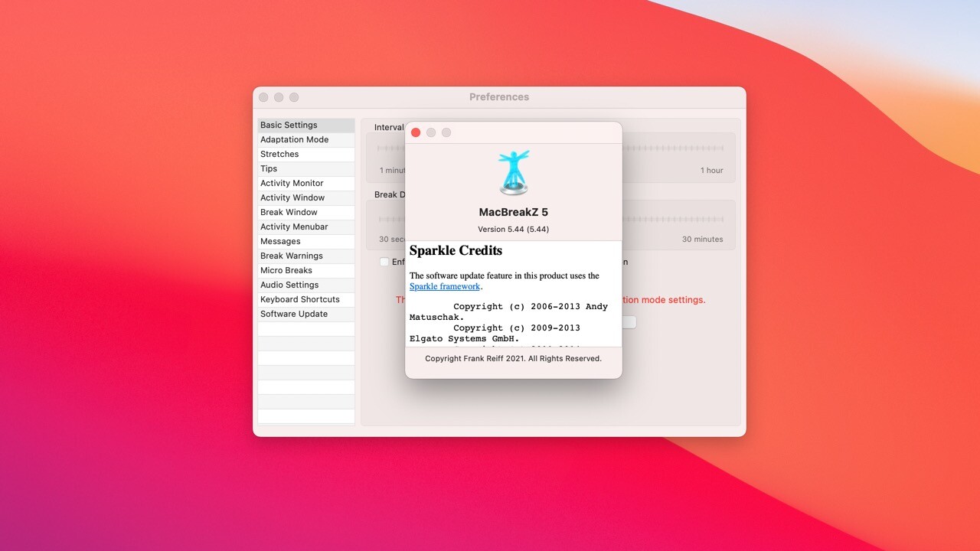Open Software Update preferences
Image resolution: width=980 pixels, height=551 pixels.
[x=306, y=314]
